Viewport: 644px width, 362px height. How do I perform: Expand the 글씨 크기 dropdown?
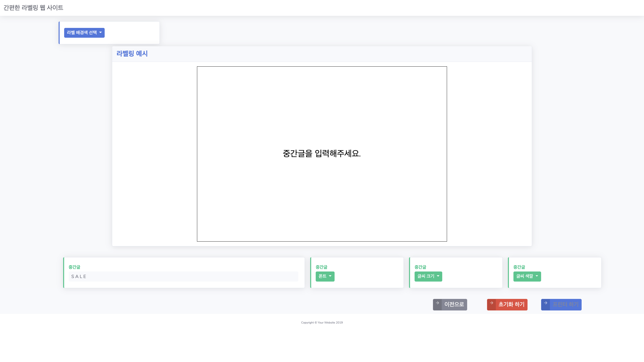pos(428,276)
